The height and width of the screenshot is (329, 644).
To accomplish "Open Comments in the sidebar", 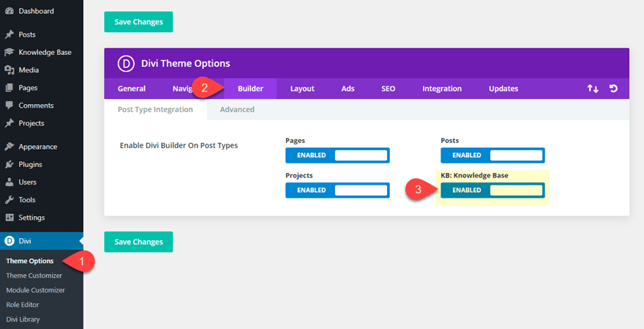I will tap(36, 106).
